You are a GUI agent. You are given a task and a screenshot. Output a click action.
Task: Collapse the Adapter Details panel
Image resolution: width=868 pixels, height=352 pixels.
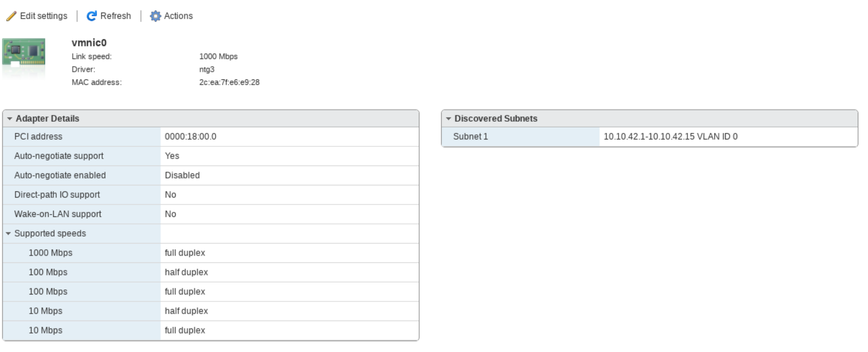point(10,119)
